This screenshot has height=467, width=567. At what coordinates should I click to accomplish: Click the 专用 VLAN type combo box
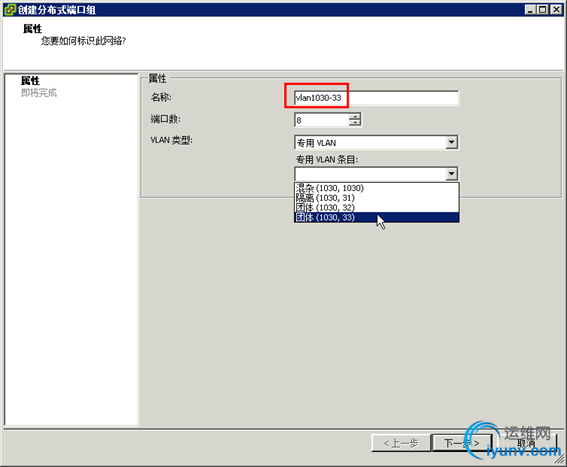(x=376, y=143)
